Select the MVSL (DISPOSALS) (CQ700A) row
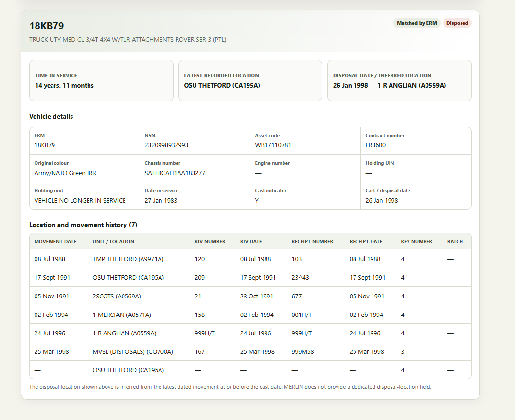Screen dimensions: 515x420 pos(250,351)
